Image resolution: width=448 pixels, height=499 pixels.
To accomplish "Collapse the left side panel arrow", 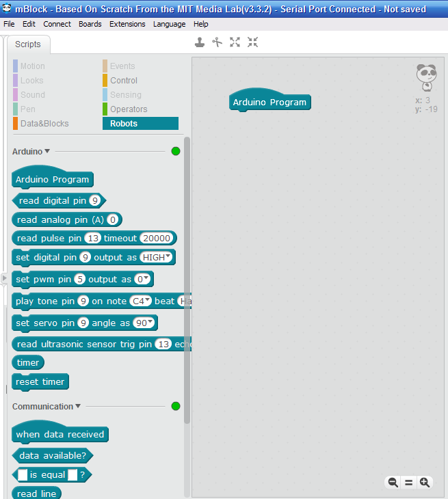I will point(4,278).
